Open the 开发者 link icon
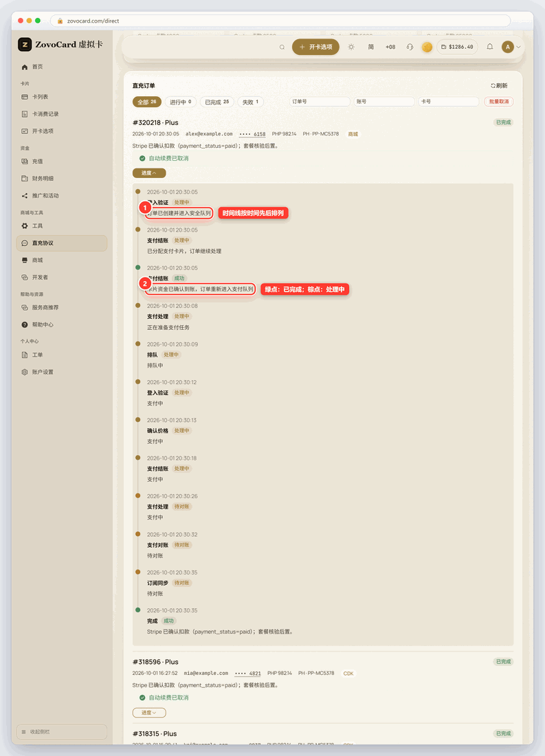The width and height of the screenshot is (545, 756). pos(25,277)
